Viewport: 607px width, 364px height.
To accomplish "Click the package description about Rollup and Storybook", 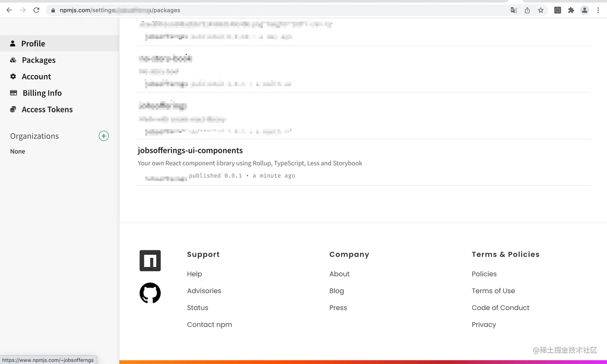I will pyautogui.click(x=250, y=163).
